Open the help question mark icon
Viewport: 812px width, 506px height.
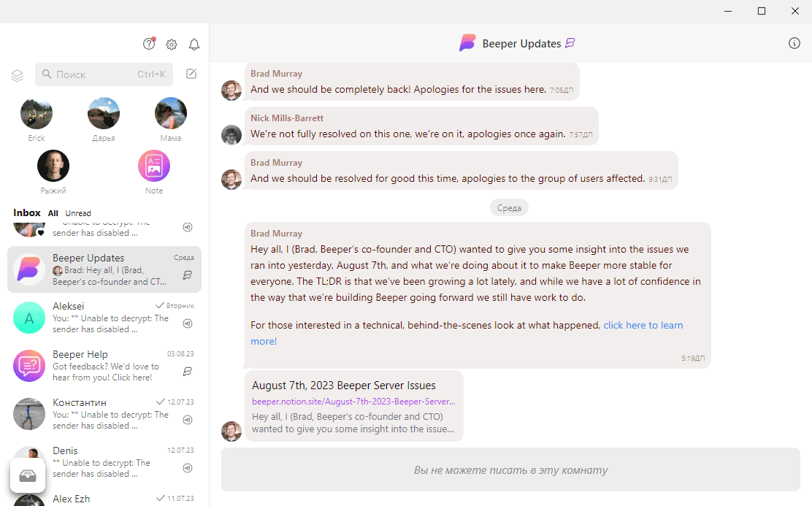click(149, 44)
